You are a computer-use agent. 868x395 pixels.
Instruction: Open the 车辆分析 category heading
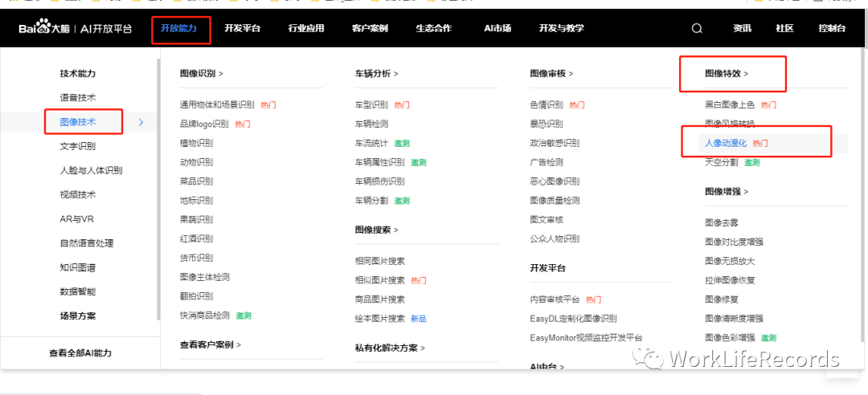377,73
